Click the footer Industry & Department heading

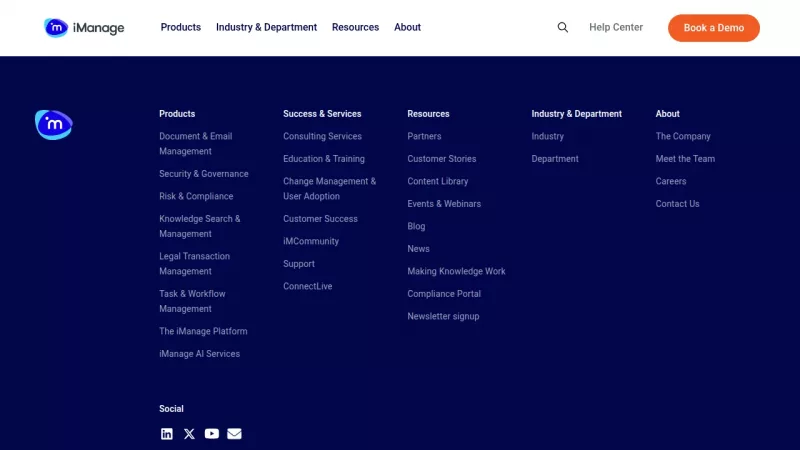tap(577, 114)
